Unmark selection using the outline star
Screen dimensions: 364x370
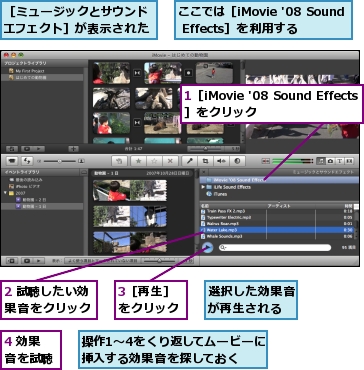pyautogui.click(x=154, y=161)
